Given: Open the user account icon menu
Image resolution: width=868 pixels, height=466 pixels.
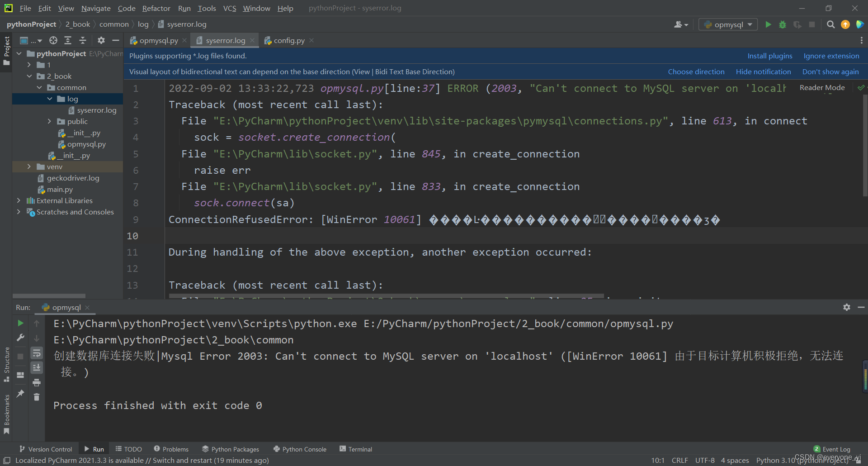Looking at the screenshot, I should click(x=681, y=24).
